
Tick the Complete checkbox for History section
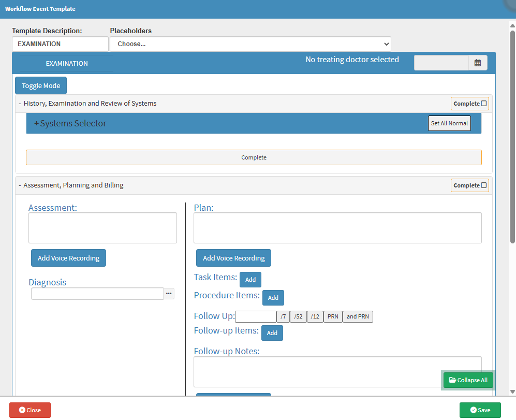pos(484,104)
